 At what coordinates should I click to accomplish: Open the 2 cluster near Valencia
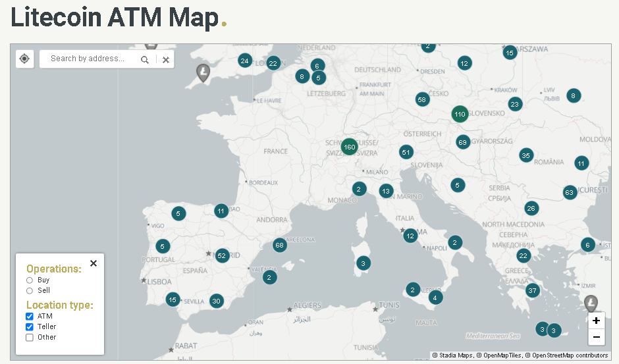[269, 277]
